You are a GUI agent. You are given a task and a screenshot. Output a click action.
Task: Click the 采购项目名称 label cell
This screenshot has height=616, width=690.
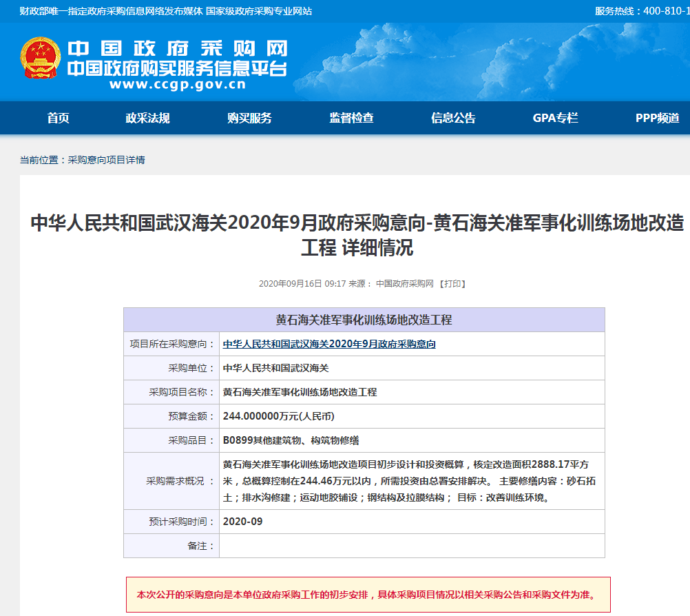171,392
